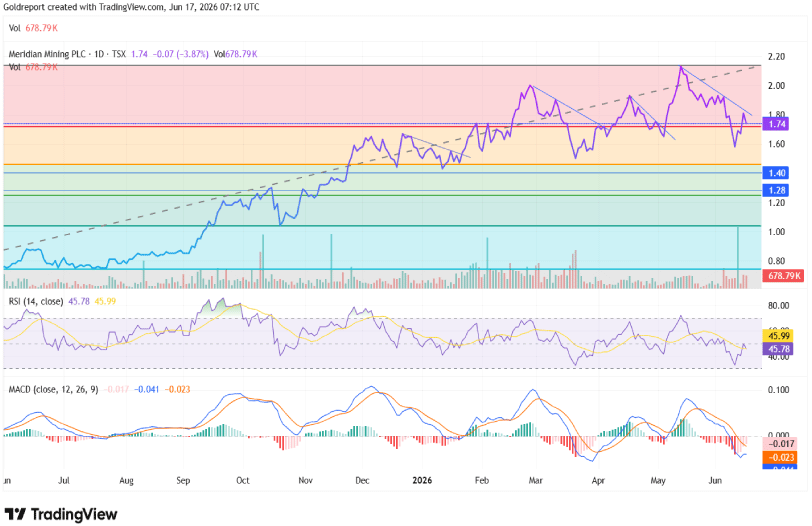Click the Nov label on time axis
The image size is (812, 526).
tap(306, 481)
